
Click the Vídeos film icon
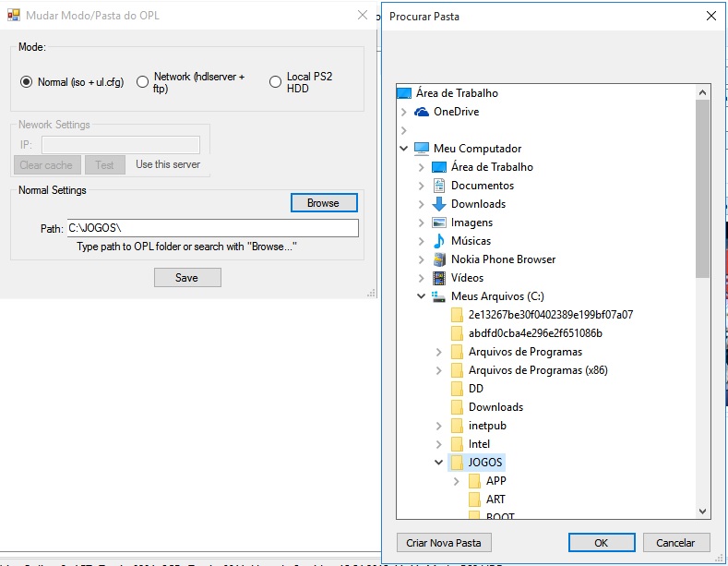(439, 278)
